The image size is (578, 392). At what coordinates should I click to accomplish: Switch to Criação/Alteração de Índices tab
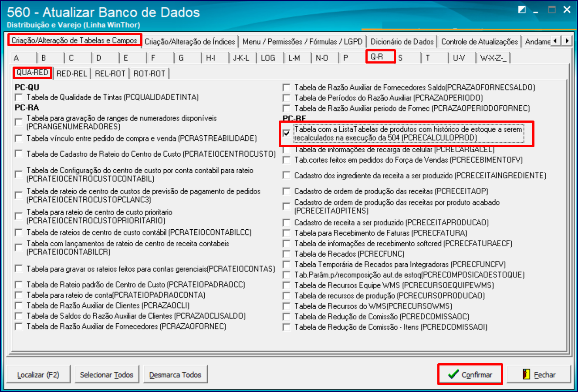[x=190, y=42]
